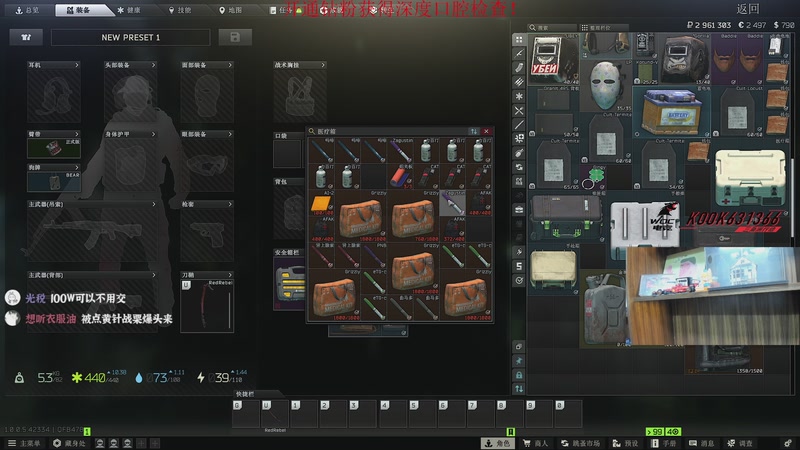Filter stash by briefcase containers icon
This screenshot has height=450, width=800.
[519, 209]
